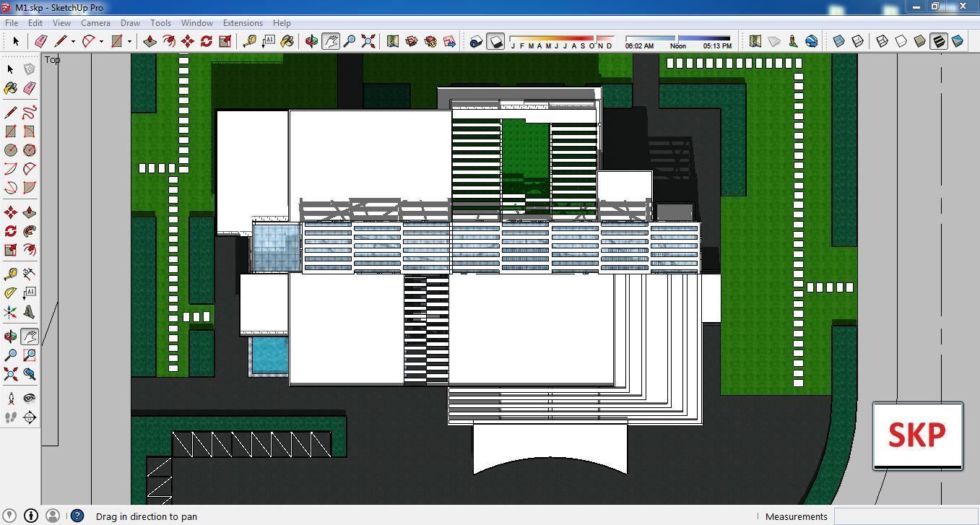Pick the Offset tool in top toolbar

[168, 41]
